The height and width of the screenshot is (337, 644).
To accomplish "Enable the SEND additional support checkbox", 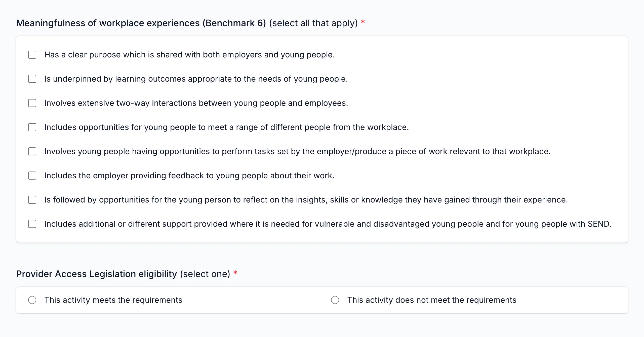I will click(32, 224).
